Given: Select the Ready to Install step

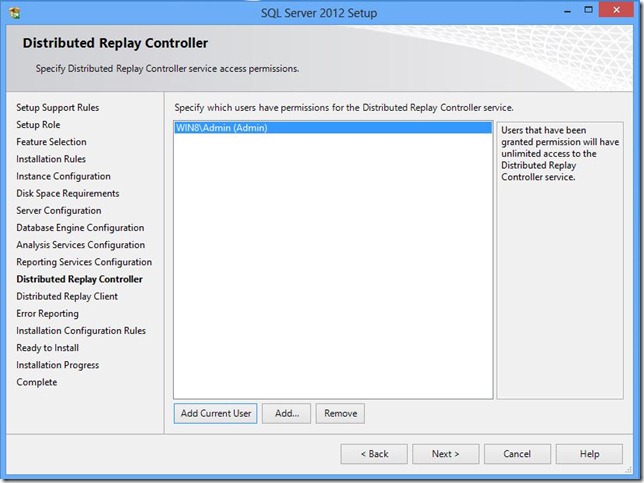Looking at the screenshot, I should pos(48,348).
